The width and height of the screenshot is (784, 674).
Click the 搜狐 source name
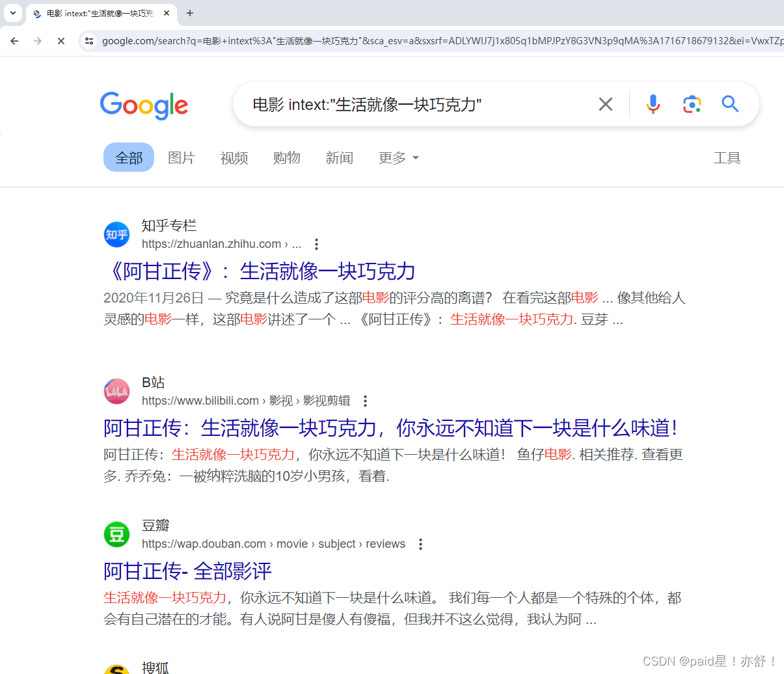pyautogui.click(x=155, y=667)
